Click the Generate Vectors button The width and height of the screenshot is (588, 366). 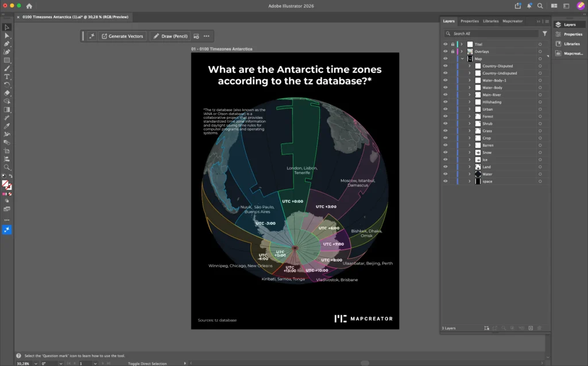click(122, 36)
